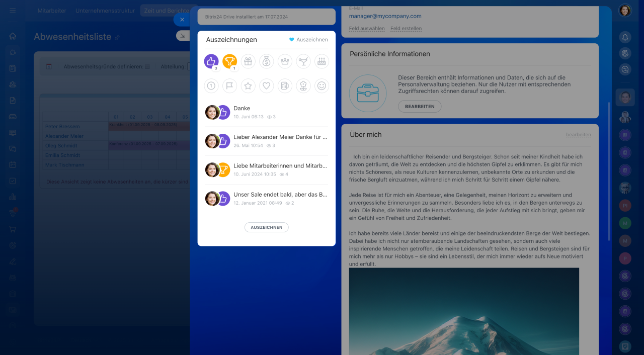Click BEARBEITEN in Persönliche Informationen
The height and width of the screenshot is (355, 644).
420,107
